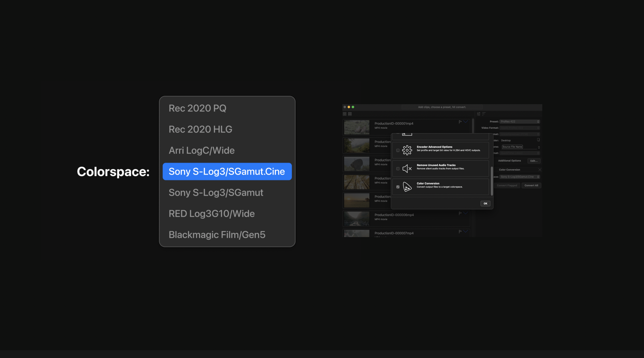
Task: Click the Convert All button
Action: pos(531,185)
